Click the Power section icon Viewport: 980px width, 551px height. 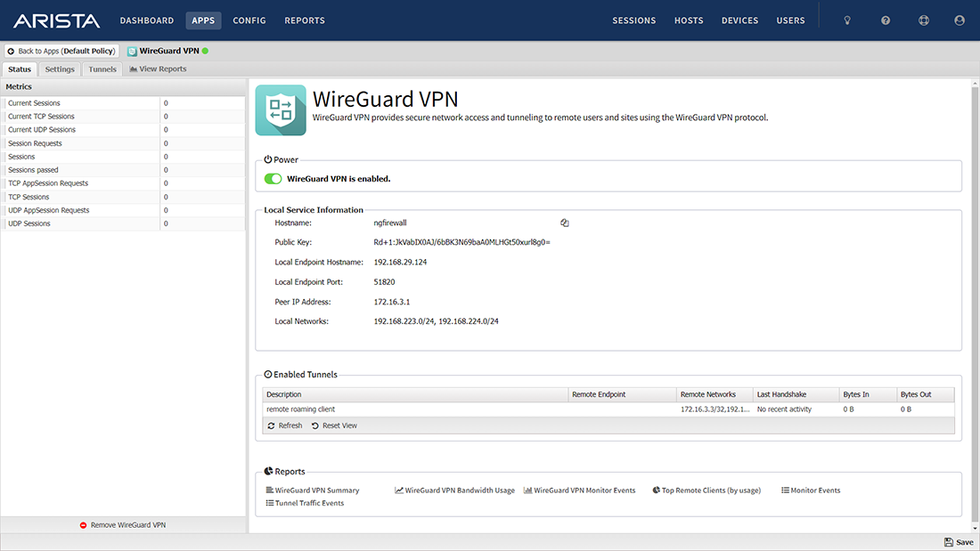(x=267, y=160)
